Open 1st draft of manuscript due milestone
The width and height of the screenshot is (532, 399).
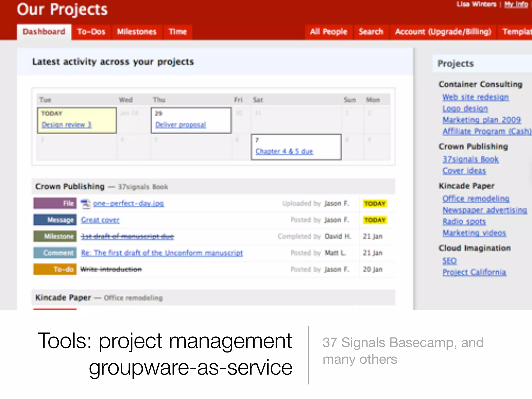pos(127,236)
